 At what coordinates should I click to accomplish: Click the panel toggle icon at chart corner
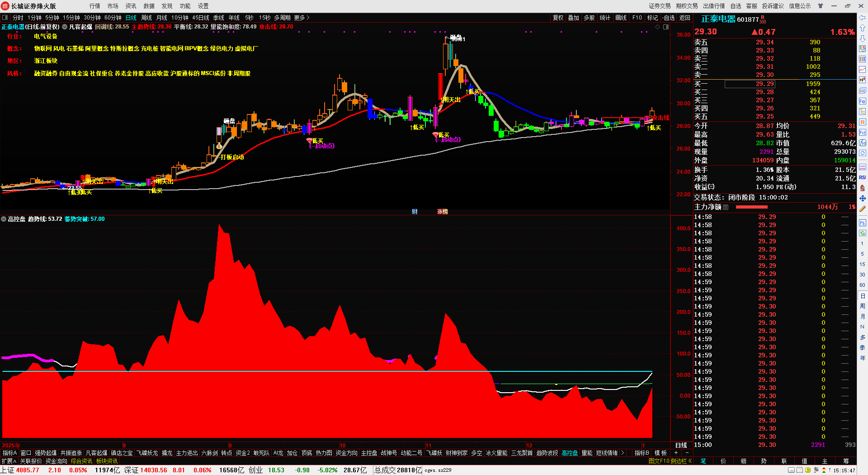point(666,27)
